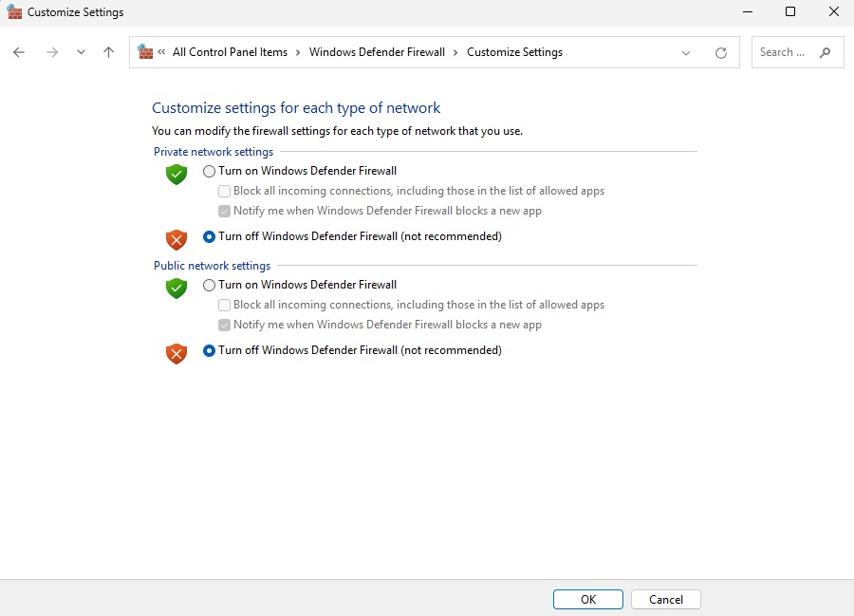
Task: Click the search magnifier icon
Action: coord(826,52)
